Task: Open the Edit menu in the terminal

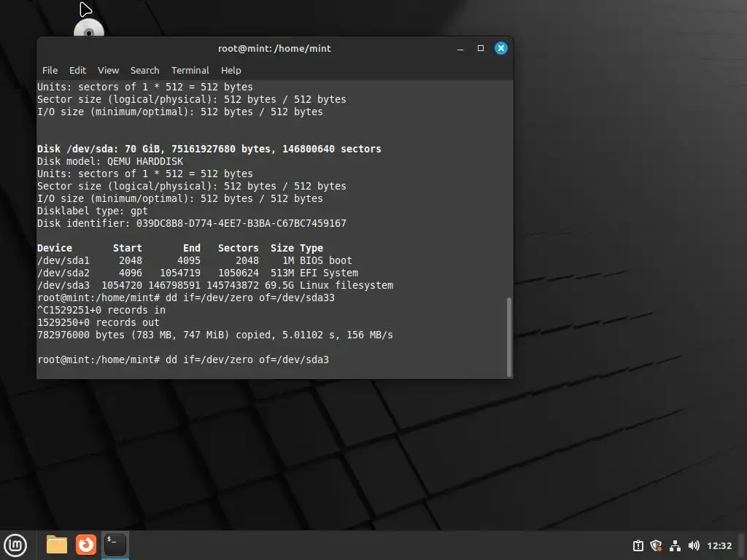Action: tap(77, 71)
